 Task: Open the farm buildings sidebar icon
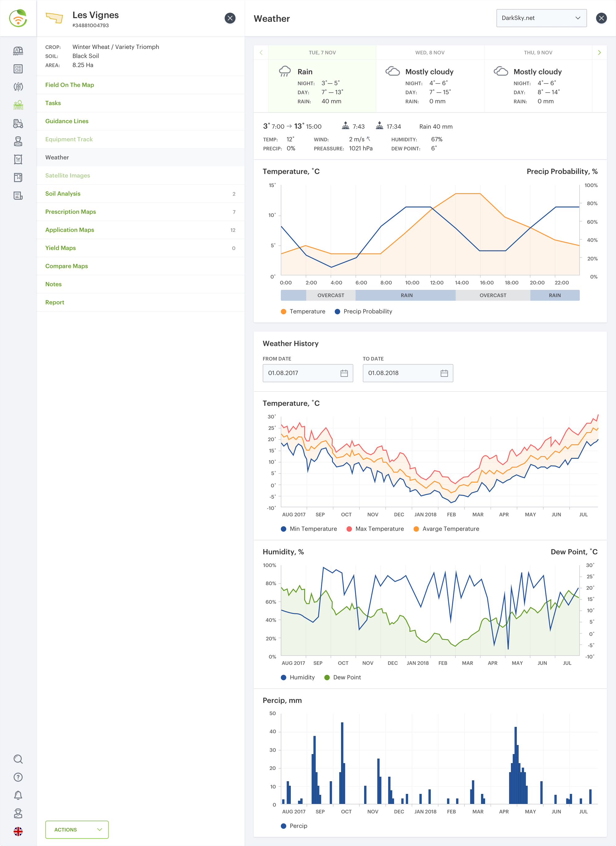[18, 51]
